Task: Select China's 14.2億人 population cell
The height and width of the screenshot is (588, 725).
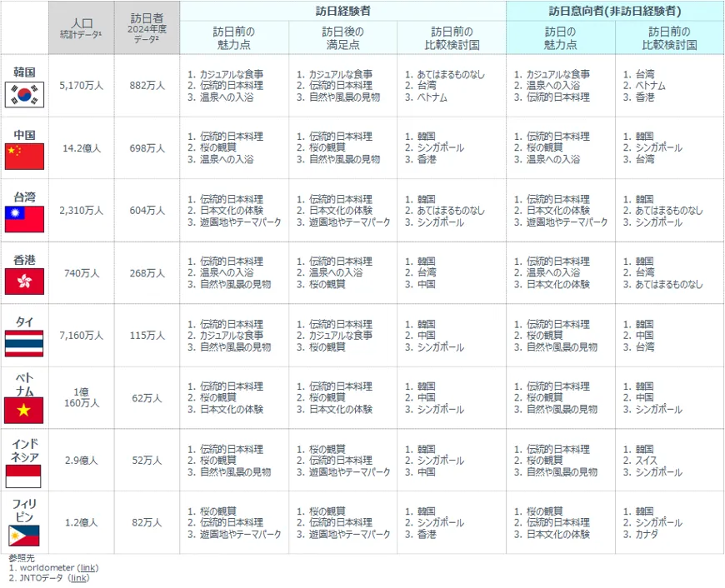Action: tap(81, 148)
